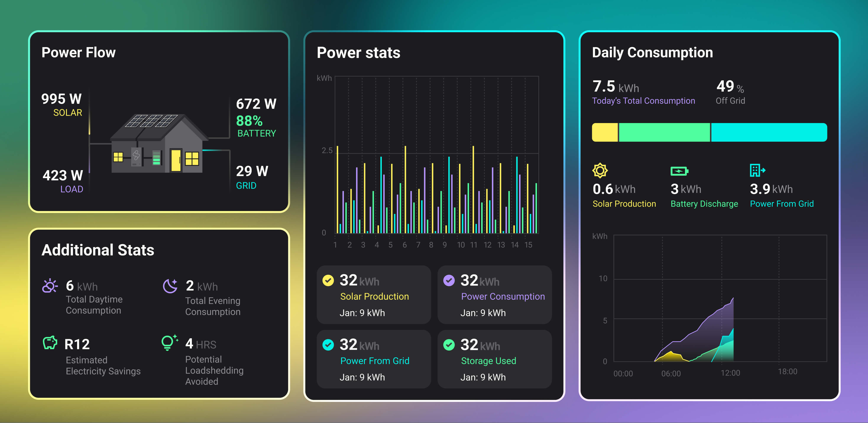Switch to the Daily Consumption panel

pos(652,52)
